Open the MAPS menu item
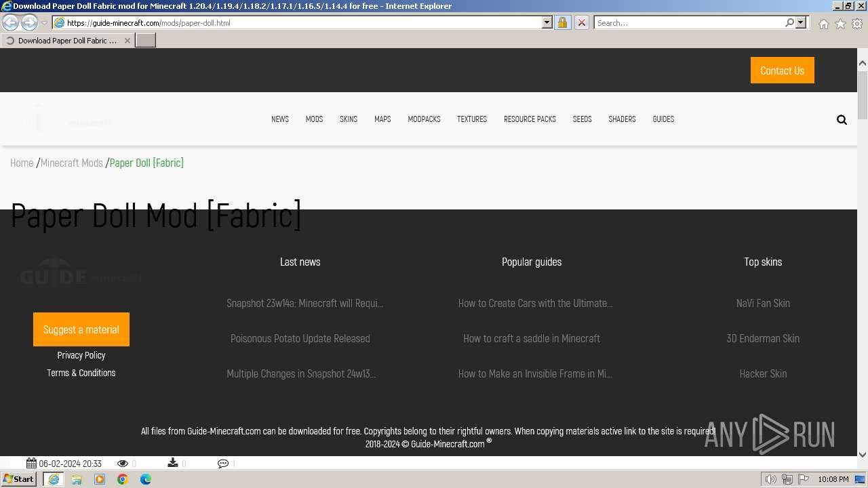This screenshot has width=868, height=488. pyautogui.click(x=382, y=119)
